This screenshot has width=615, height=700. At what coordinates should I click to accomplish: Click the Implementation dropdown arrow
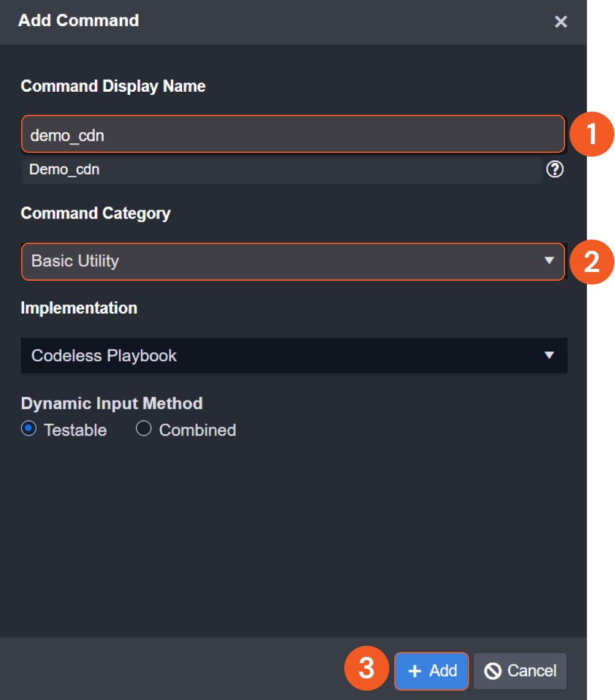click(549, 356)
